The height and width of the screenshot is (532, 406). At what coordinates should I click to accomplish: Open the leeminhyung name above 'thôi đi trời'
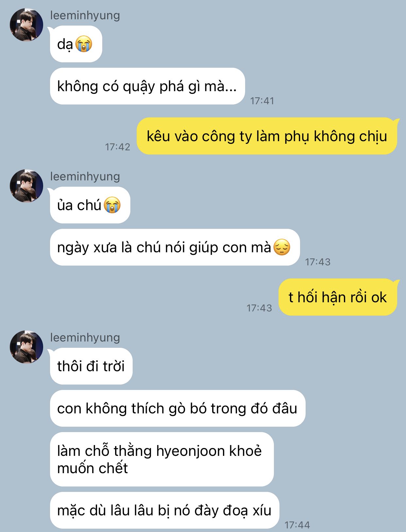pos(85,338)
